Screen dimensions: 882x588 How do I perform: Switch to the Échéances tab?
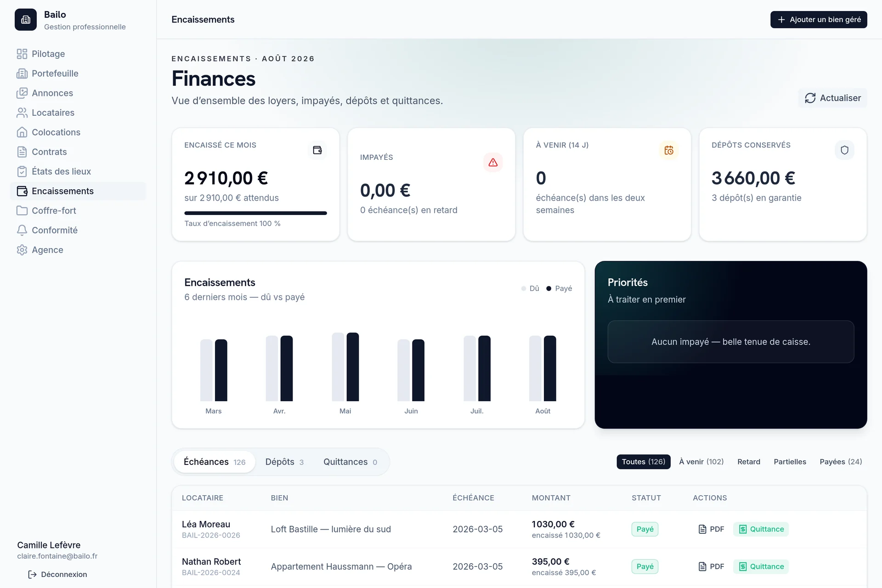pyautogui.click(x=215, y=462)
